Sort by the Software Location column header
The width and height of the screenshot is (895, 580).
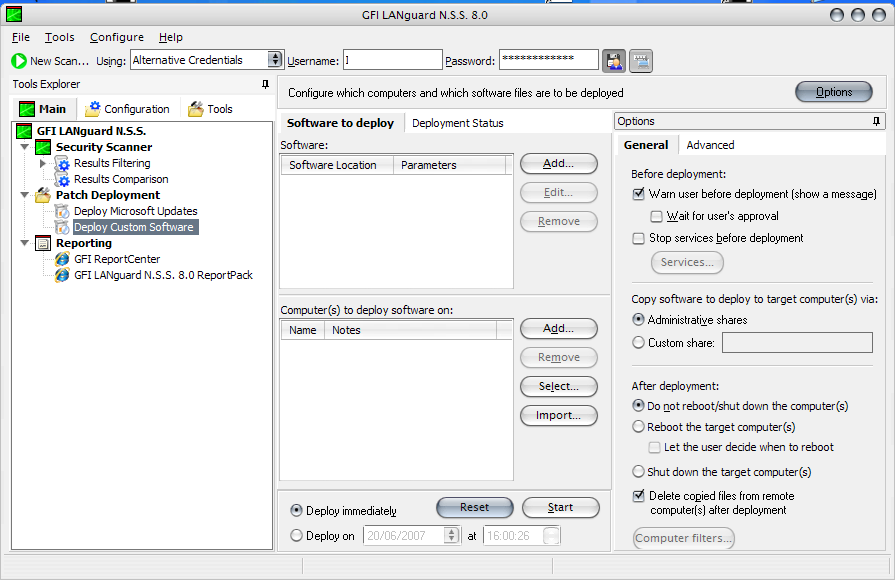click(x=337, y=165)
